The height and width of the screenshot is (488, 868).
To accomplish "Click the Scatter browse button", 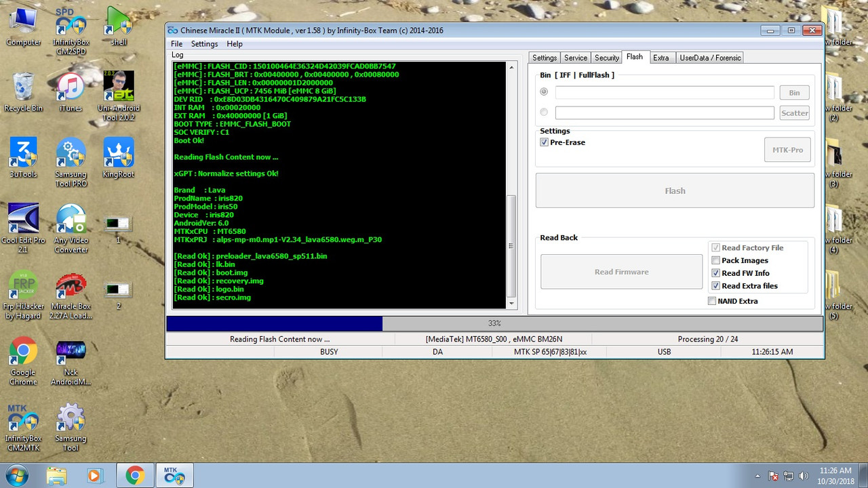I will click(794, 113).
